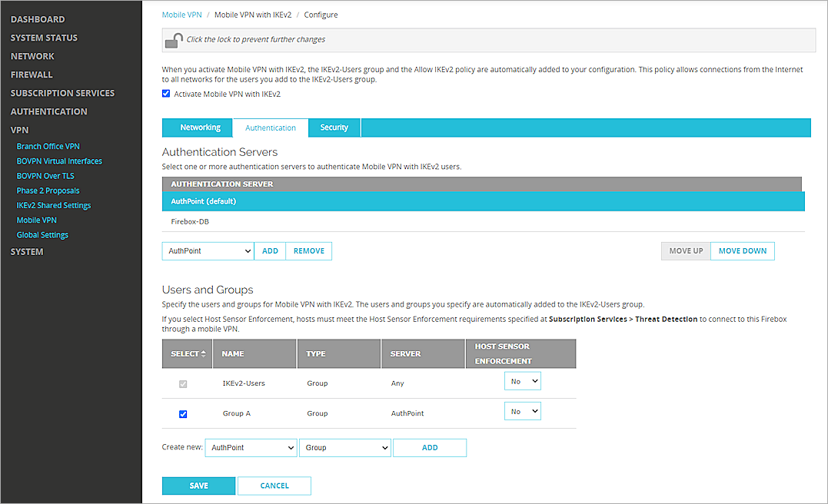Uncheck the Group A select checkbox
Image resolution: width=828 pixels, height=504 pixels.
tap(183, 413)
